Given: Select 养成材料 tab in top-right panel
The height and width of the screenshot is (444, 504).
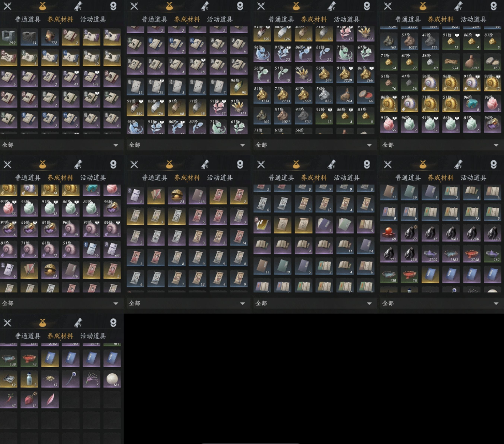Looking at the screenshot, I should click(x=441, y=19).
